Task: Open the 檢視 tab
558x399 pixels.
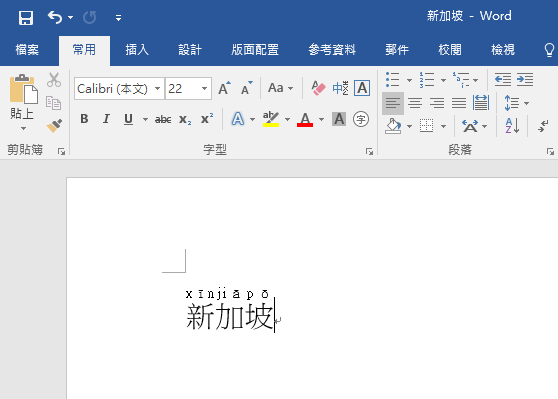Action: [503, 50]
